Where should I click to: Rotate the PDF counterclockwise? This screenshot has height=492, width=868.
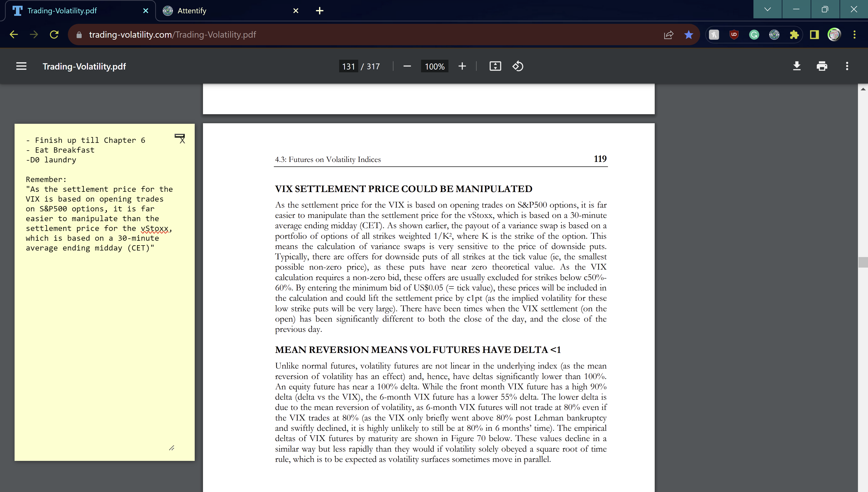(518, 66)
